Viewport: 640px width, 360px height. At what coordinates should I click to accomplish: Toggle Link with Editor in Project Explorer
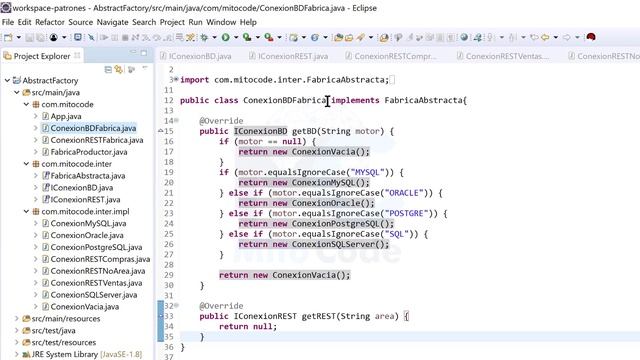tap(119, 69)
